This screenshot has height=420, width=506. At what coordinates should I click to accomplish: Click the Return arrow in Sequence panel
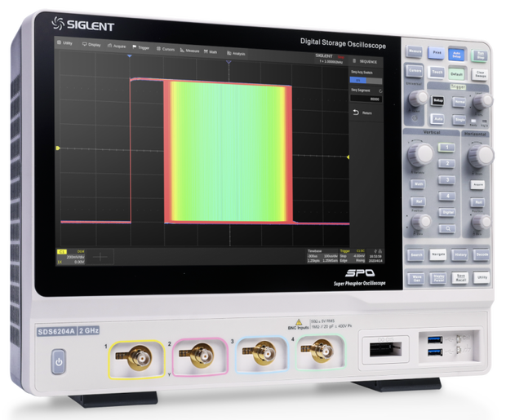click(x=356, y=113)
